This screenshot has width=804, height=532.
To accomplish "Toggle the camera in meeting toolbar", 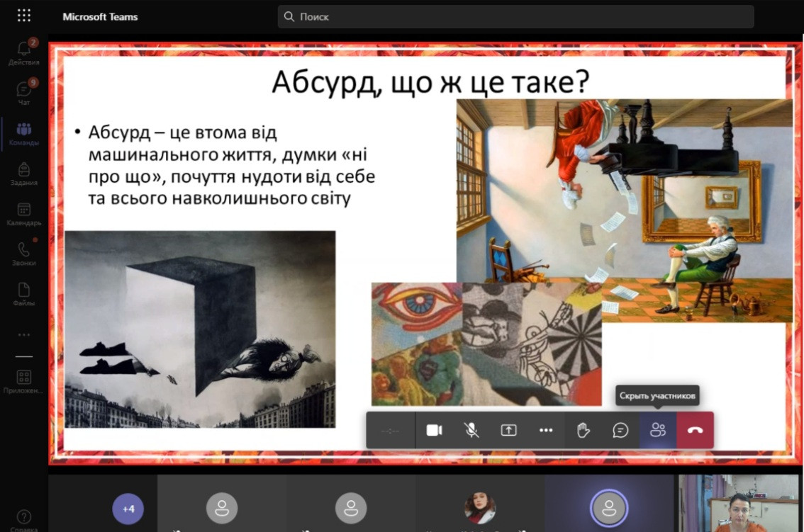I will point(434,430).
